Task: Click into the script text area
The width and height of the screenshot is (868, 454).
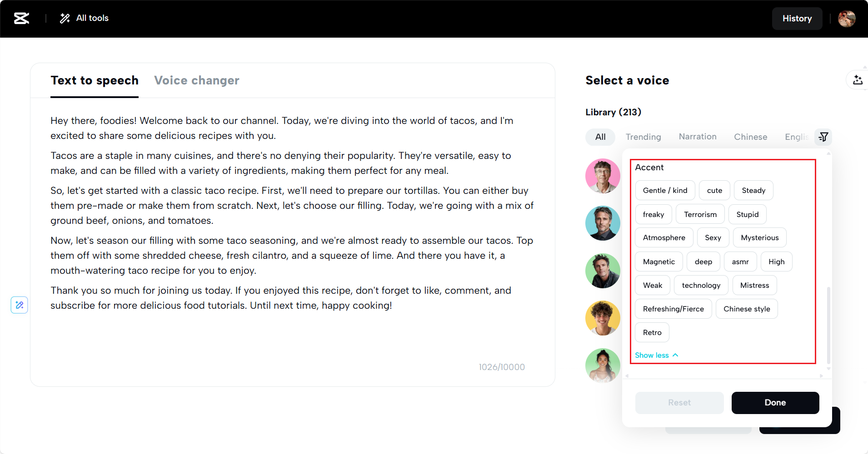Action: (291, 336)
